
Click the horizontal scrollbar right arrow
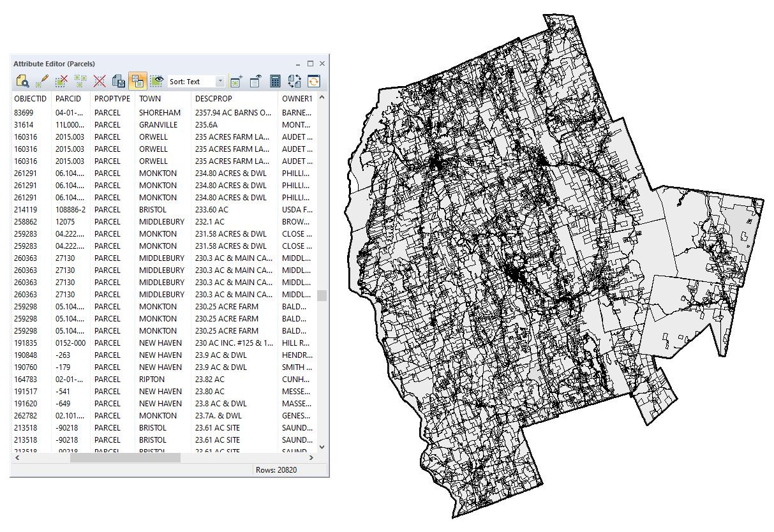click(x=311, y=457)
